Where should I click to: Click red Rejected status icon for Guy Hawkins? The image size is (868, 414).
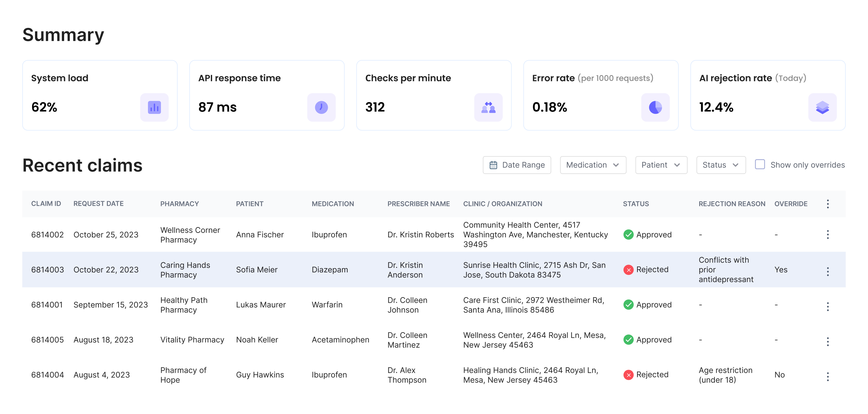pos(628,375)
